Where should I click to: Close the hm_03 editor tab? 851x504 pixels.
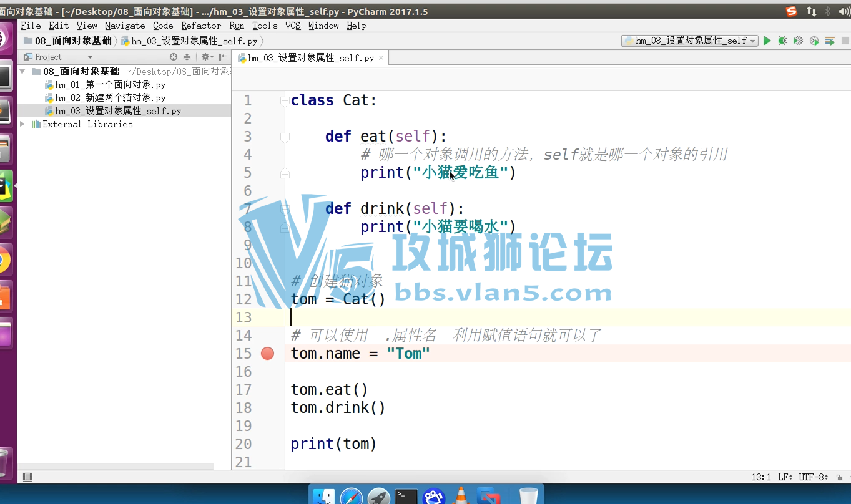coord(380,57)
